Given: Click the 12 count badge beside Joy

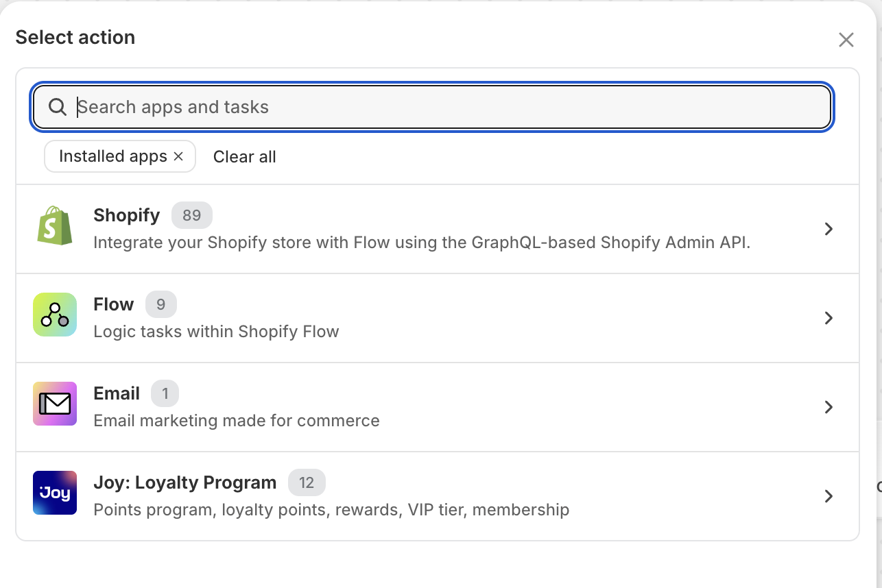Looking at the screenshot, I should (306, 482).
